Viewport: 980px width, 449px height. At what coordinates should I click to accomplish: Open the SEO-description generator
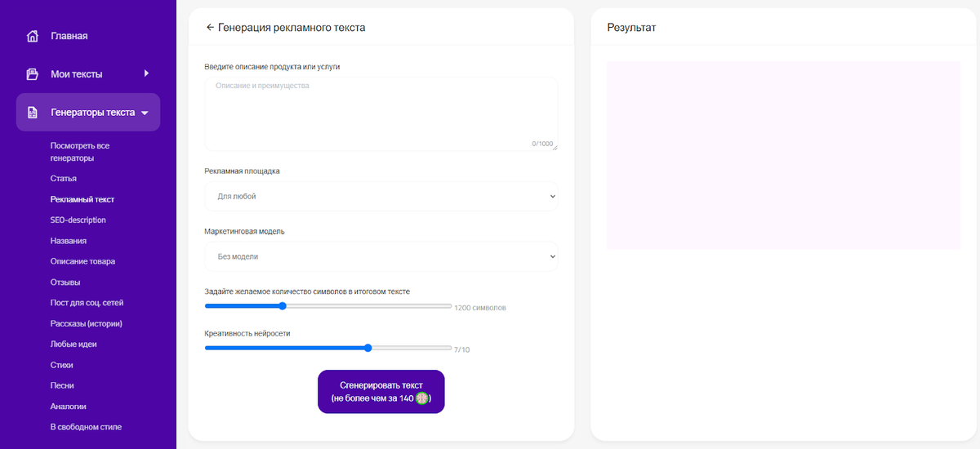[78, 220]
